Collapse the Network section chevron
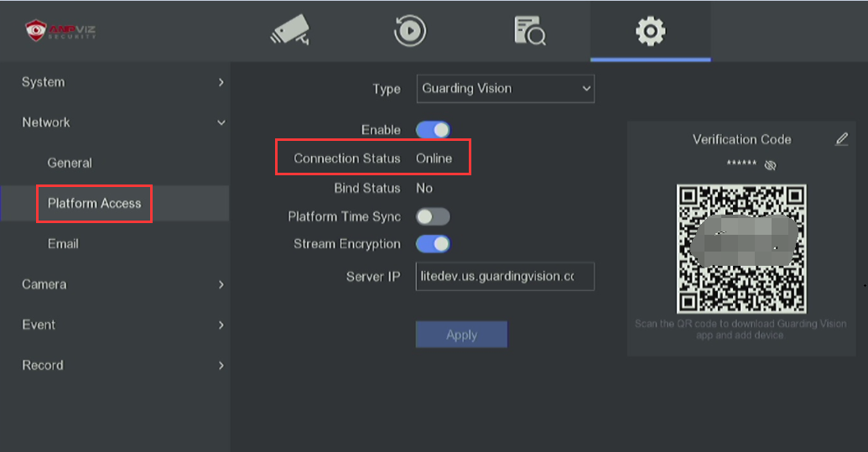This screenshot has height=452, width=868. pos(221,122)
